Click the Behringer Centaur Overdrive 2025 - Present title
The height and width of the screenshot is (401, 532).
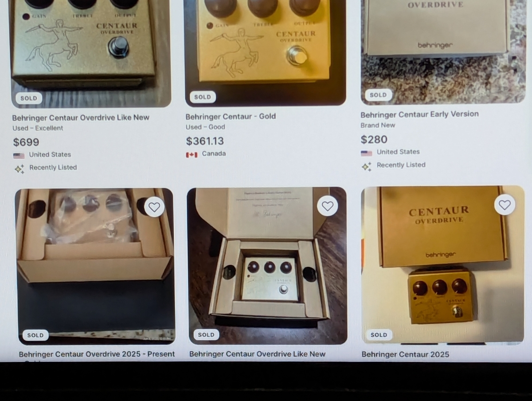[x=97, y=354]
